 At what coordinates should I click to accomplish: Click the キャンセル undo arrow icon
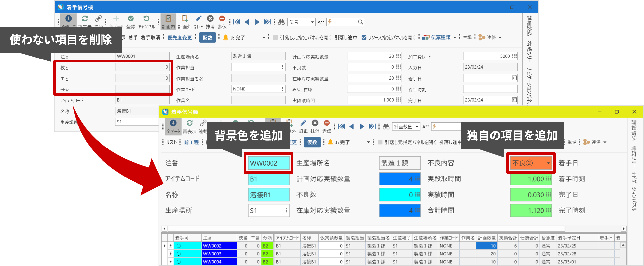(146, 19)
